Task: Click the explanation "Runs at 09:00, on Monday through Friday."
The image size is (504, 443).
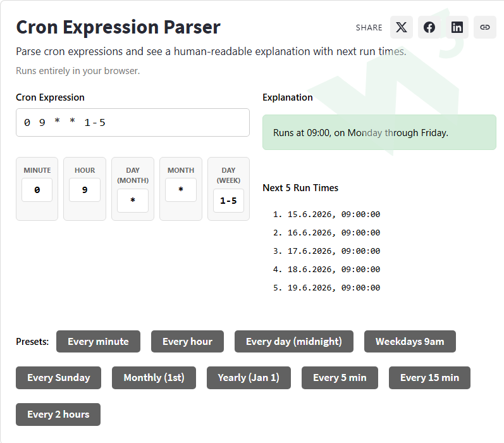Action: [360, 133]
